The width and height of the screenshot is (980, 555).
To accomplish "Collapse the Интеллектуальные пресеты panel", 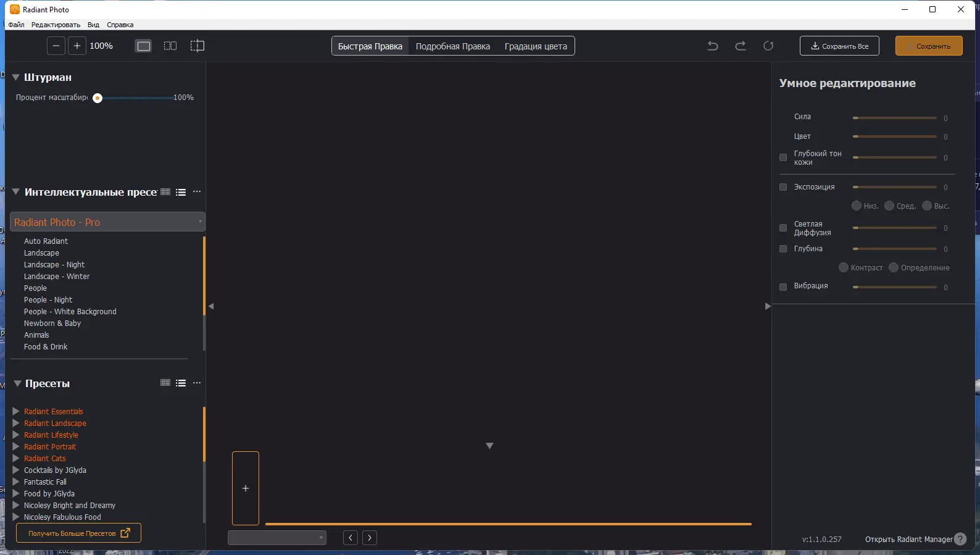I will [x=16, y=192].
